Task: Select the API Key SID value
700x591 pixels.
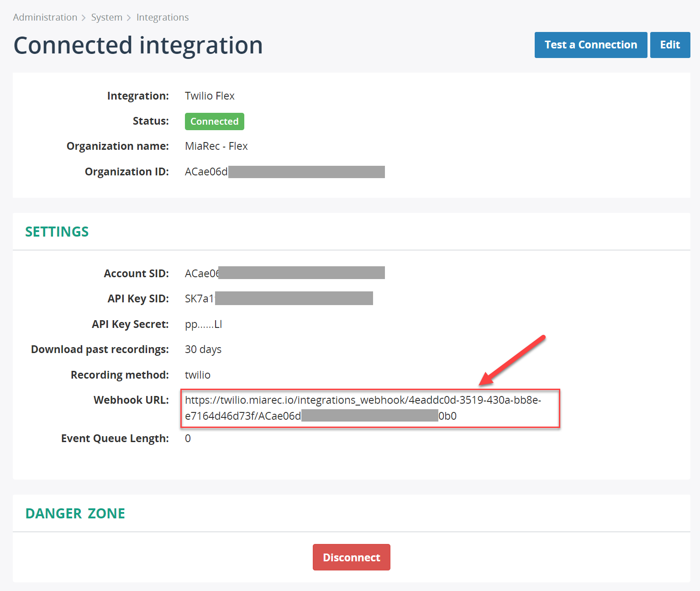Action: click(x=279, y=299)
